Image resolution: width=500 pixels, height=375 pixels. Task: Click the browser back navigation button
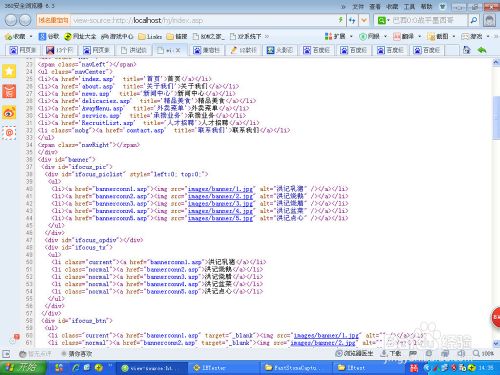(11, 20)
